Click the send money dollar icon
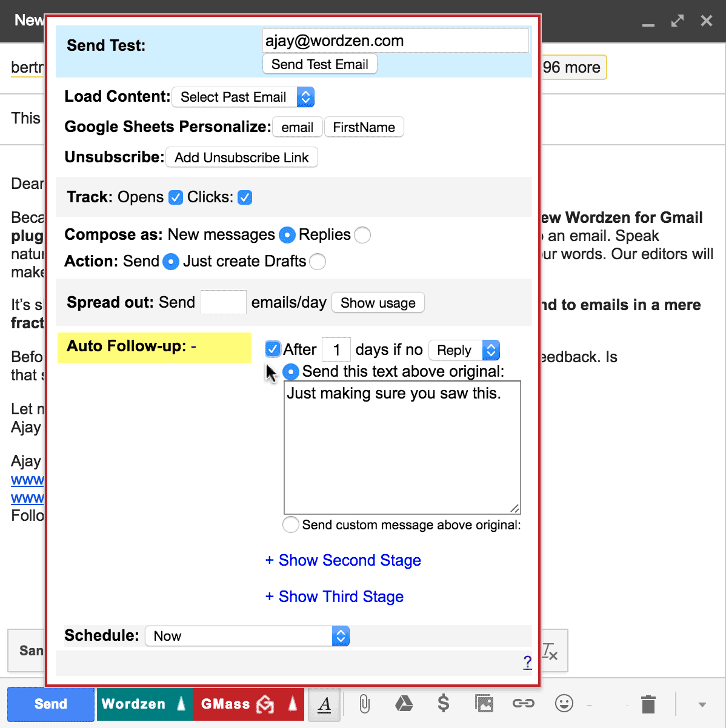 [x=444, y=703]
